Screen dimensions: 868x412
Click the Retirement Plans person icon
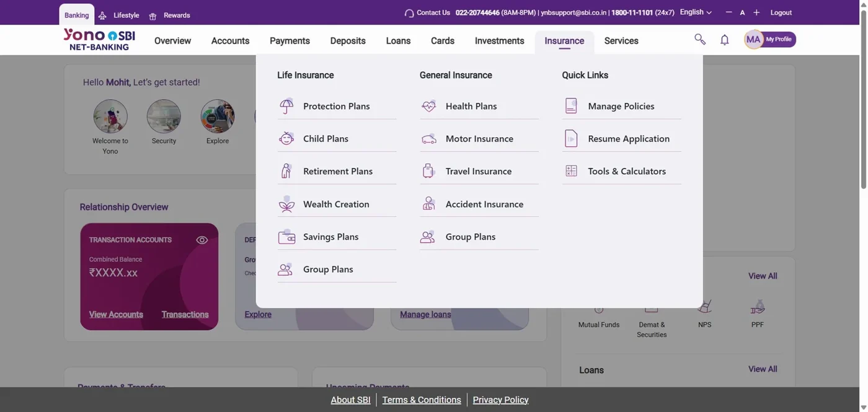click(x=286, y=171)
